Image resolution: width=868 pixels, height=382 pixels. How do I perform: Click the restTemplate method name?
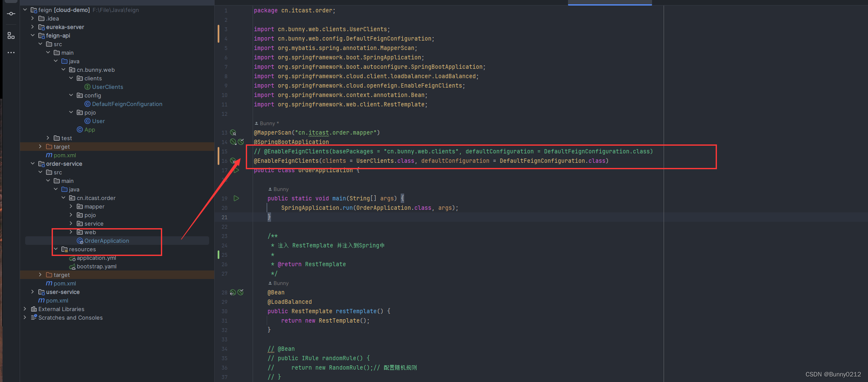tap(356, 311)
